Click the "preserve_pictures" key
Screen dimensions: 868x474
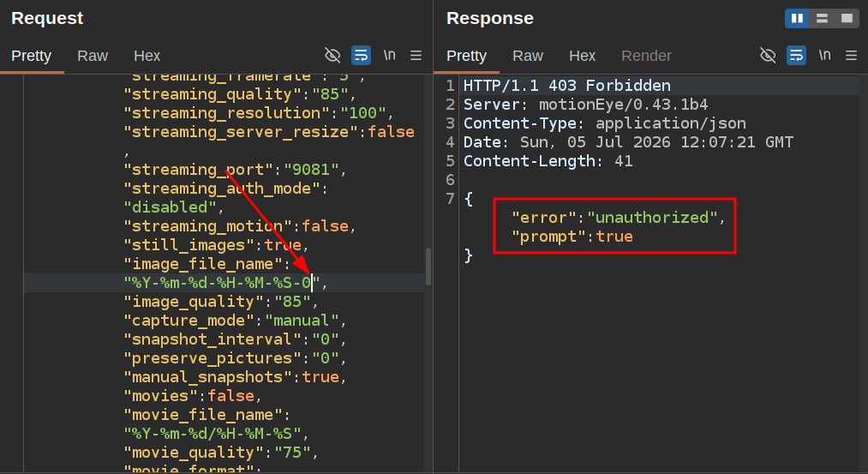pyautogui.click(x=213, y=357)
